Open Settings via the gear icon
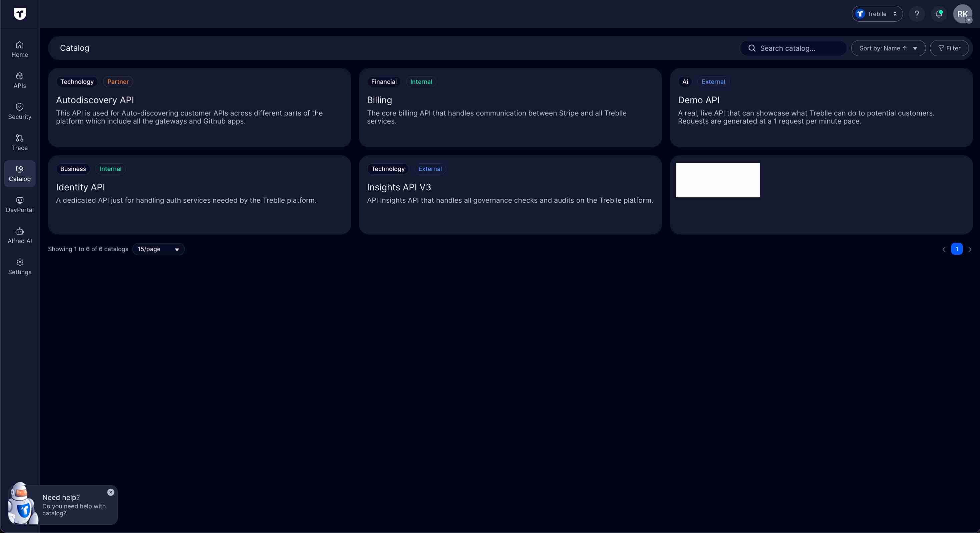 [19, 266]
